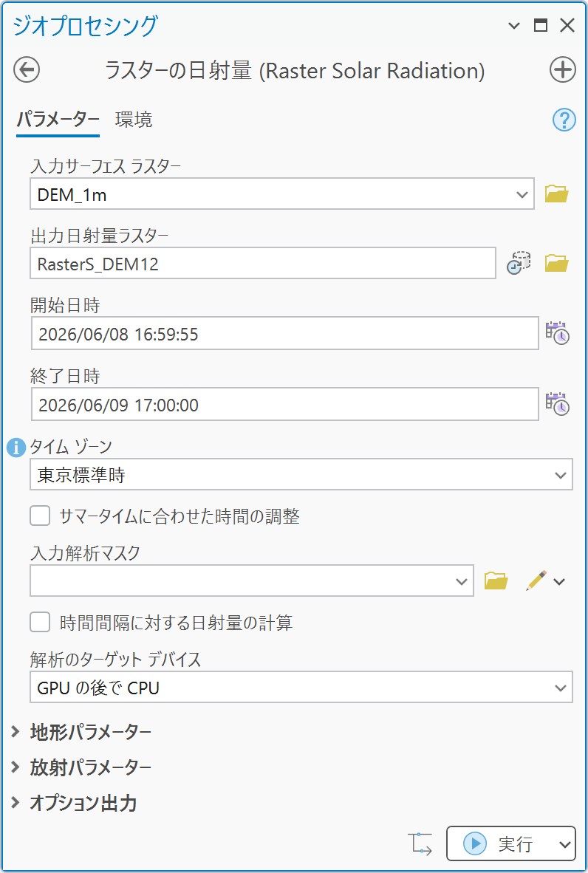Expand the 放射パラメーター section
This screenshot has width=588, height=873.
(81, 767)
